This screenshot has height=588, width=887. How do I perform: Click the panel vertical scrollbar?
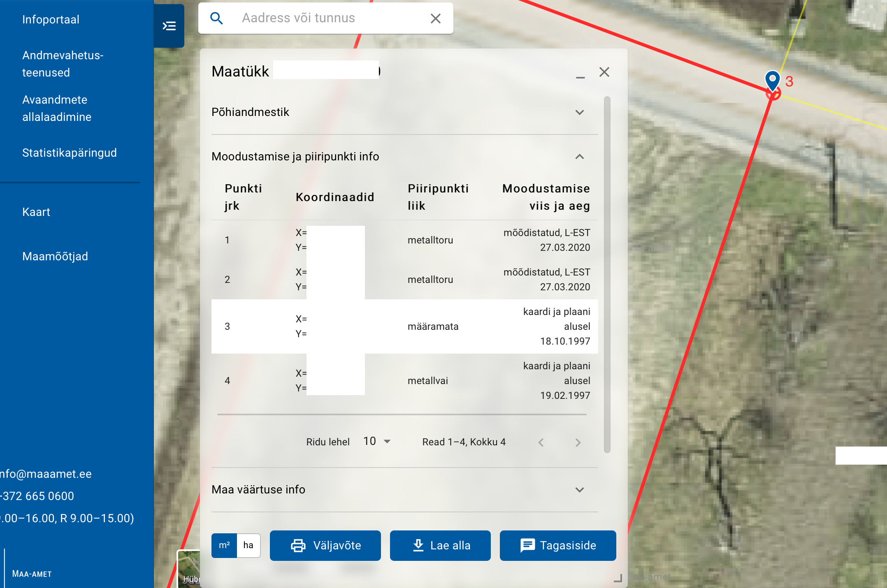click(607, 274)
